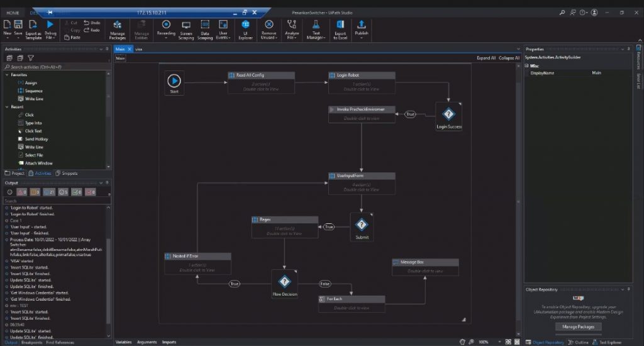
Task: Open the Imports panel
Action: click(169, 342)
